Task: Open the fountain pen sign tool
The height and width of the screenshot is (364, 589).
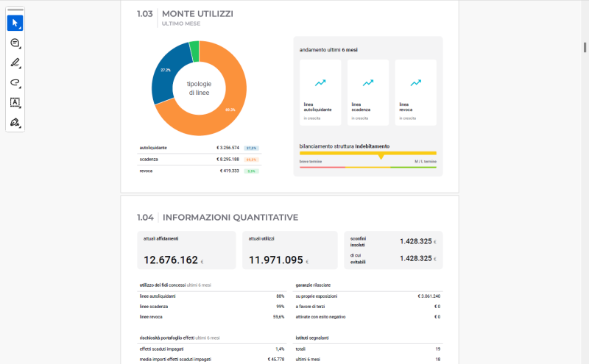Action: [15, 122]
